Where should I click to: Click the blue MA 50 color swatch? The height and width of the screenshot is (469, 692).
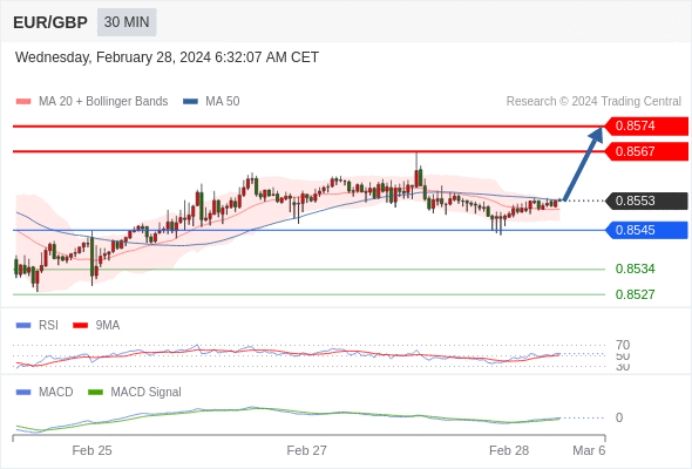click(191, 101)
